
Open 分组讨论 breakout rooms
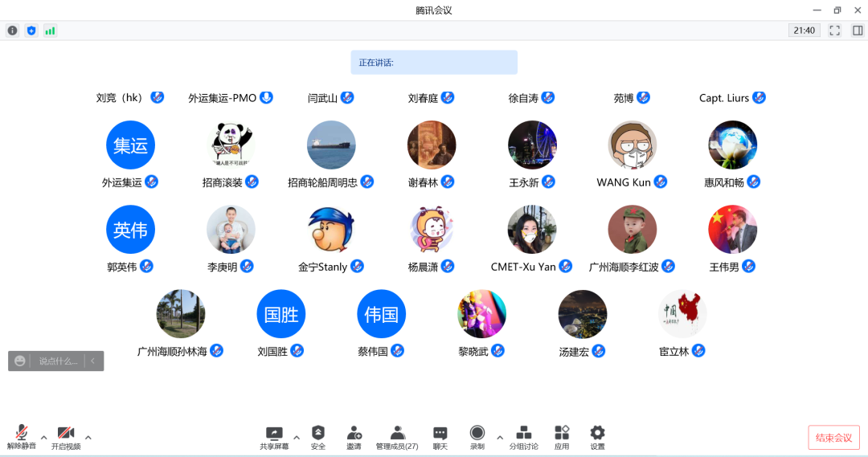(524, 437)
